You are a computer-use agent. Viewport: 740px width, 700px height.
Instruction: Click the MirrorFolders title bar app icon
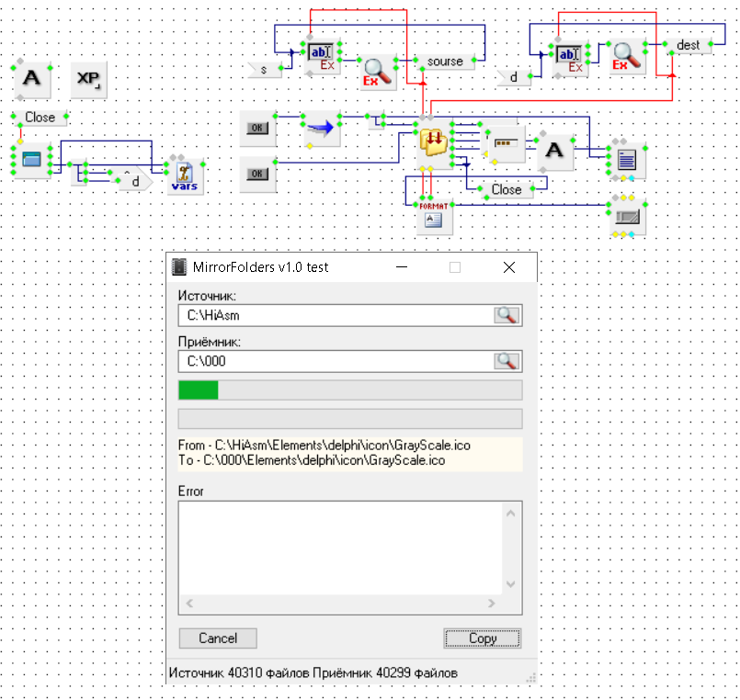point(179,267)
